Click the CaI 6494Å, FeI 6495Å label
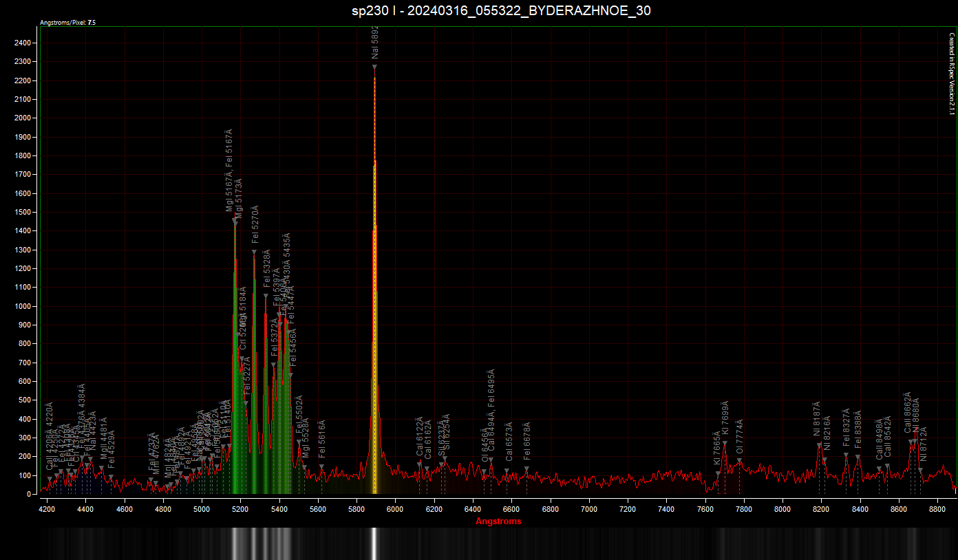The image size is (958, 560). [x=491, y=410]
